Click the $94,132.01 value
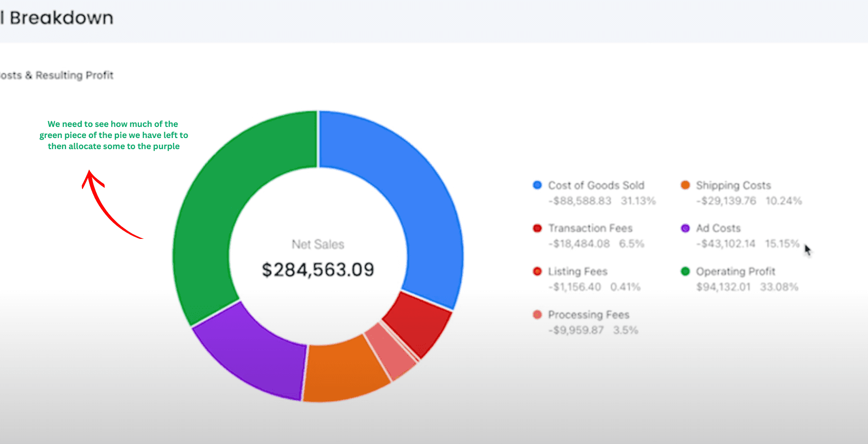This screenshot has height=444, width=868. coord(723,287)
